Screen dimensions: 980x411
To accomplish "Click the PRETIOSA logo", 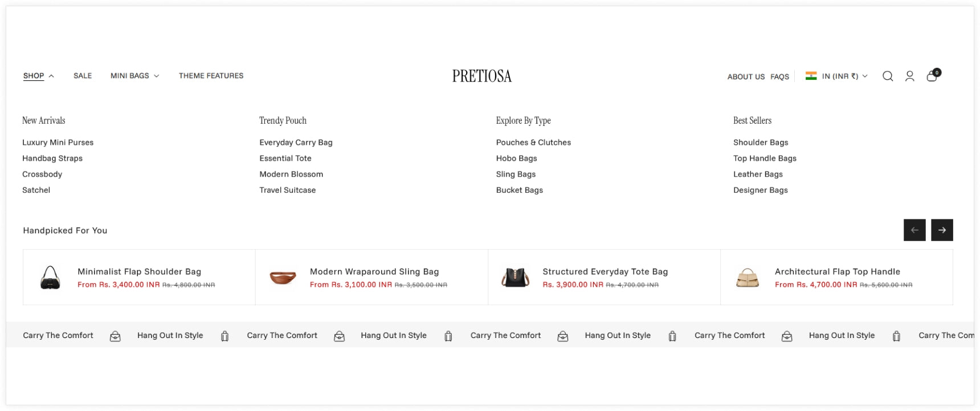I will tap(482, 76).
